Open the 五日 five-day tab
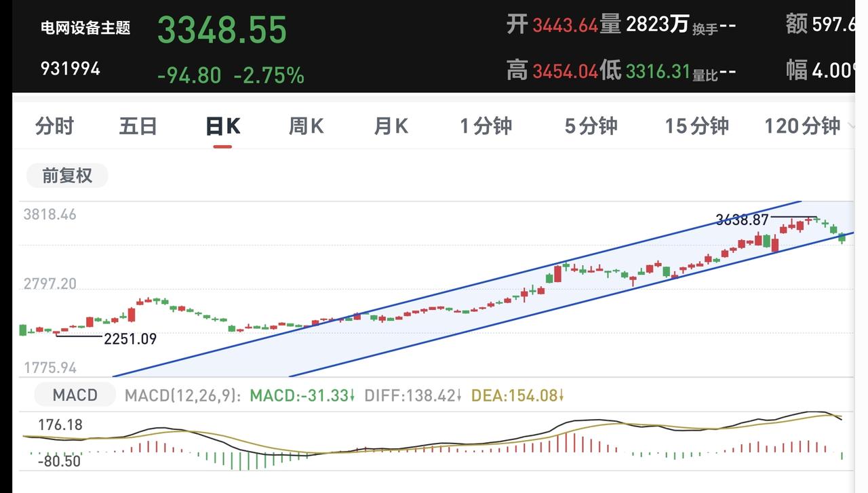This screenshot has height=493, width=868. click(138, 126)
